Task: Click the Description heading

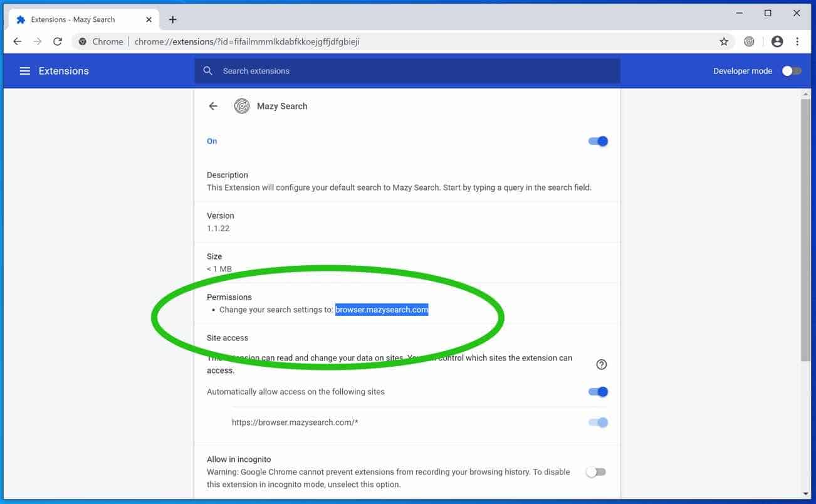Action: click(x=228, y=175)
